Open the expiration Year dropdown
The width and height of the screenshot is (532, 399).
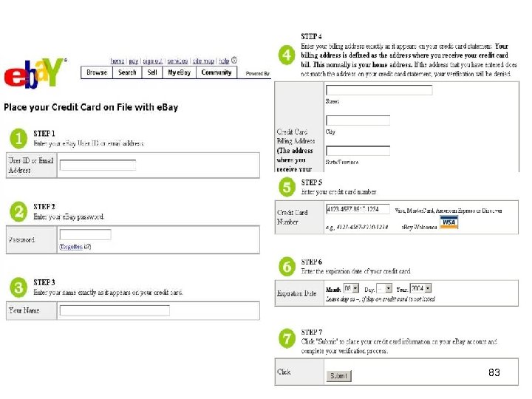point(420,288)
